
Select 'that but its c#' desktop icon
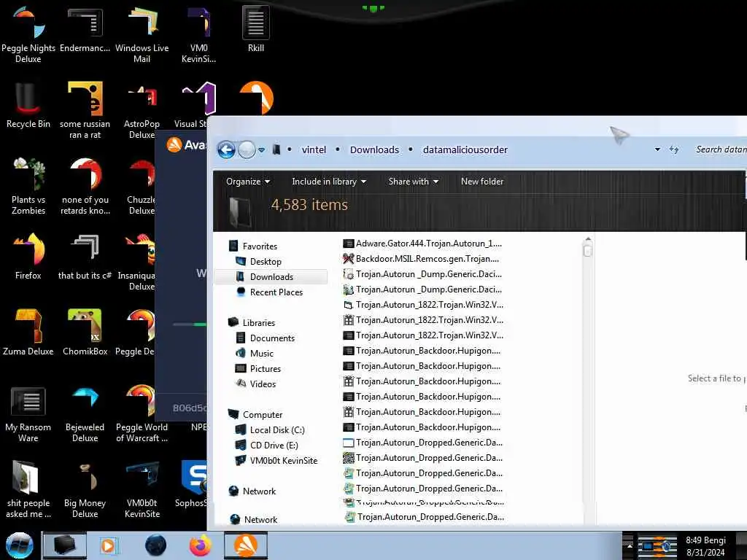(x=85, y=256)
